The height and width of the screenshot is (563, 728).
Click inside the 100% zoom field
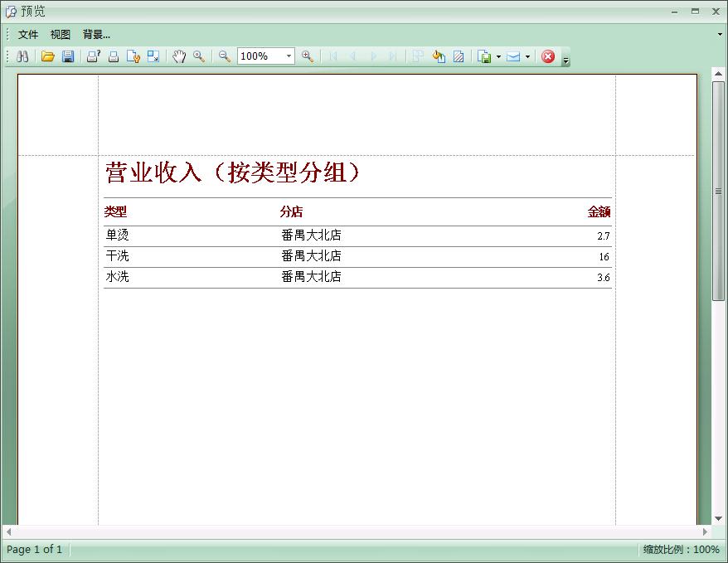pyautogui.click(x=261, y=56)
